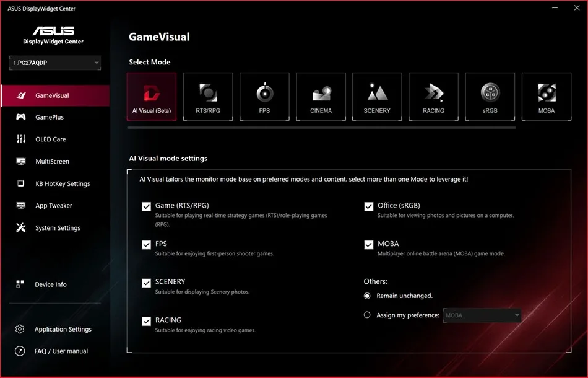Close the DisplayWidget Center window
588x378 pixels.
[577, 7]
